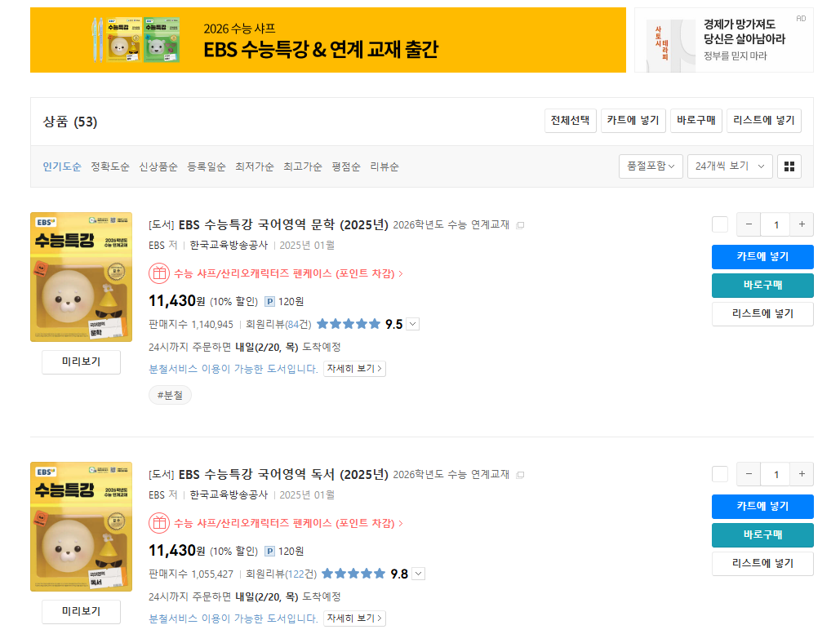Screen dimensions: 840x634
Task: Add 문학 book to list
Action: [x=762, y=314]
